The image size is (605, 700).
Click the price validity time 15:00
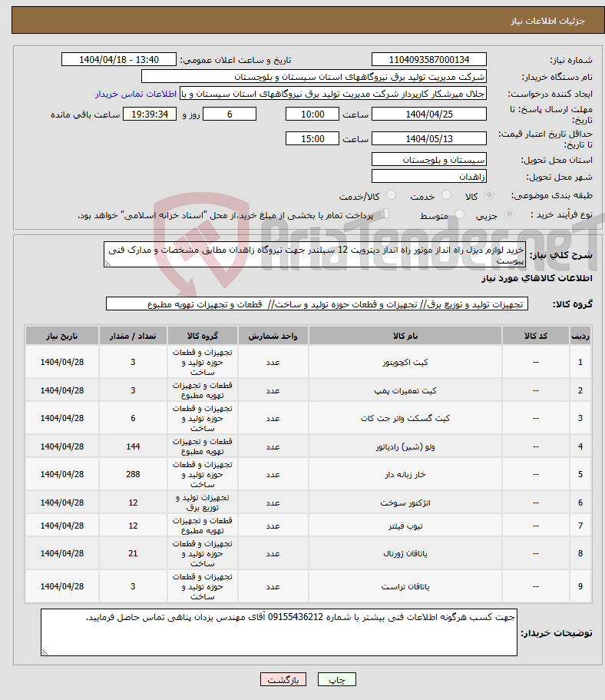click(312, 139)
